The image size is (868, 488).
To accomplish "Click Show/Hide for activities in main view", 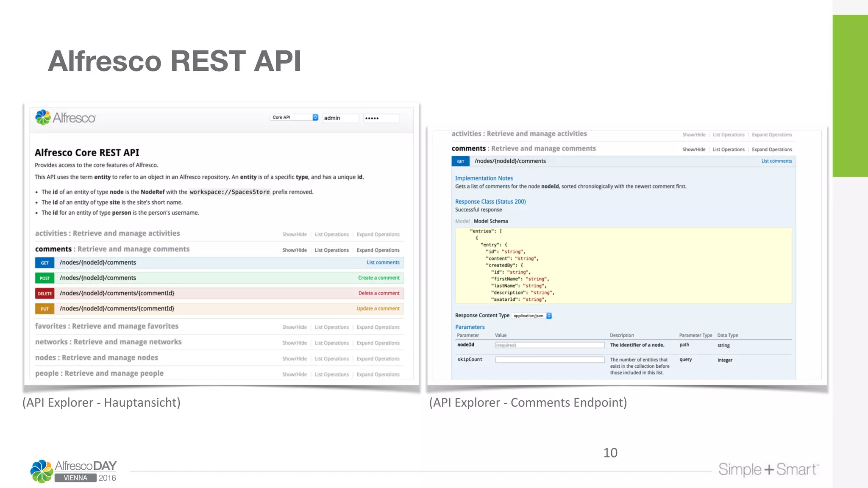I will pyautogui.click(x=295, y=235).
